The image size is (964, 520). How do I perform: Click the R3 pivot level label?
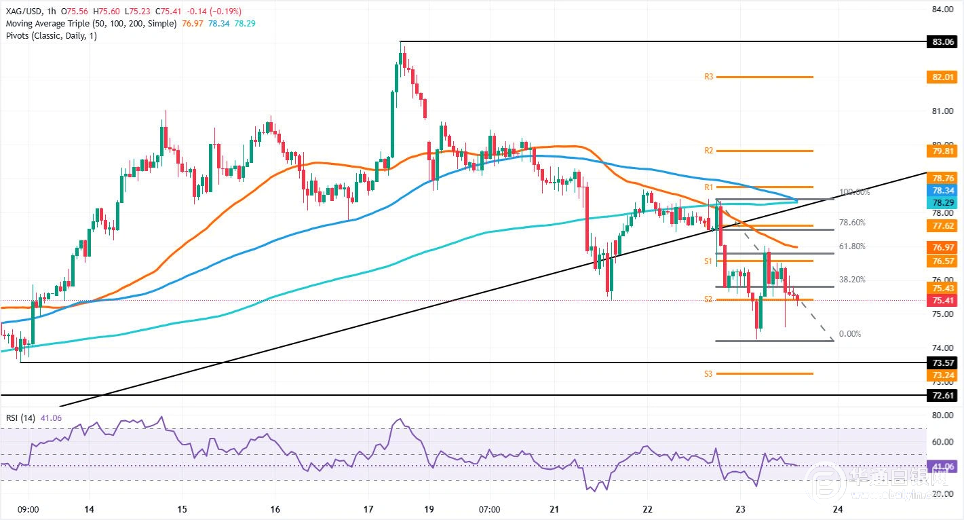[x=707, y=76]
